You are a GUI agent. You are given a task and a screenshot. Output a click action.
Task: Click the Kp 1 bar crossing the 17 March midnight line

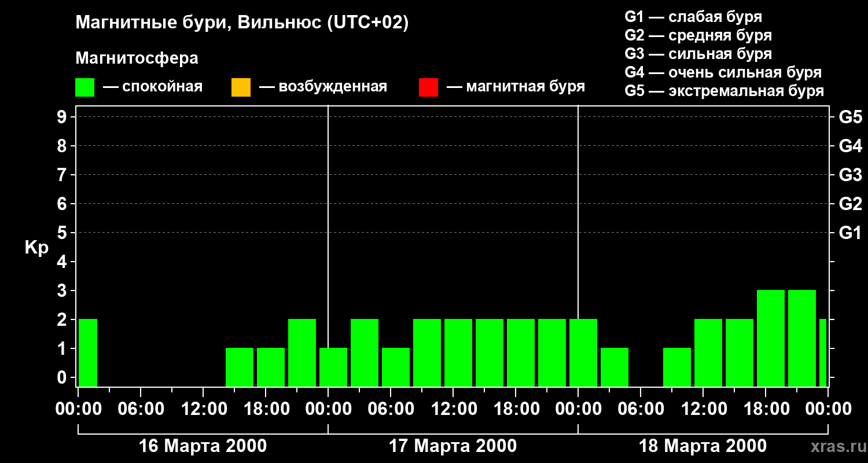[333, 367]
